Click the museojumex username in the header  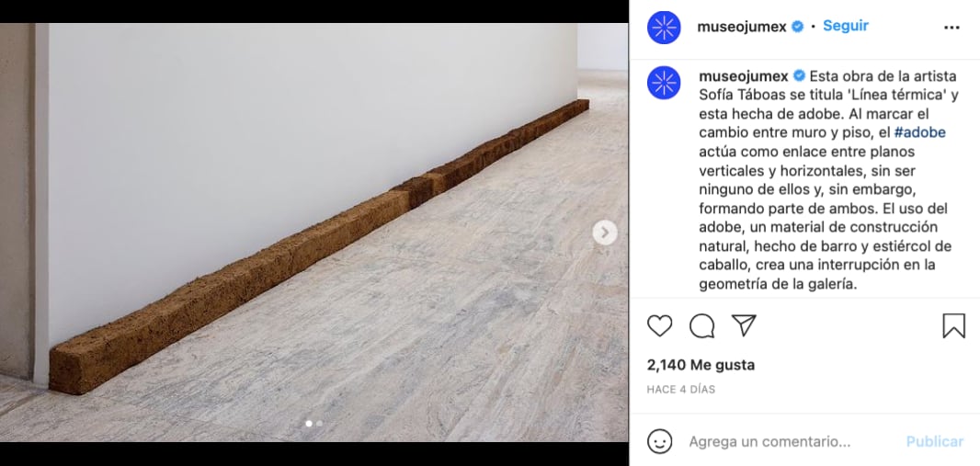pyautogui.click(x=742, y=27)
